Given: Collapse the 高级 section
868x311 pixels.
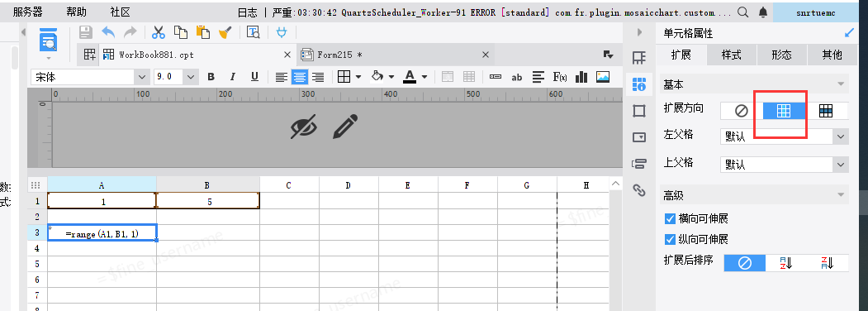Looking at the screenshot, I should coord(842,195).
